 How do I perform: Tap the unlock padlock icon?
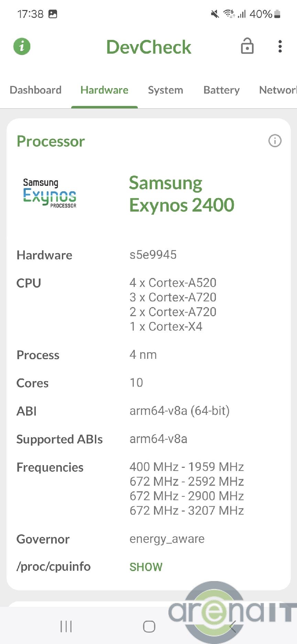tap(247, 46)
